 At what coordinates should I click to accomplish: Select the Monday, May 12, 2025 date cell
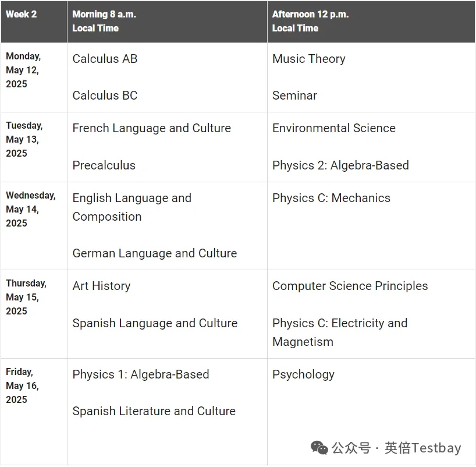(x=23, y=70)
